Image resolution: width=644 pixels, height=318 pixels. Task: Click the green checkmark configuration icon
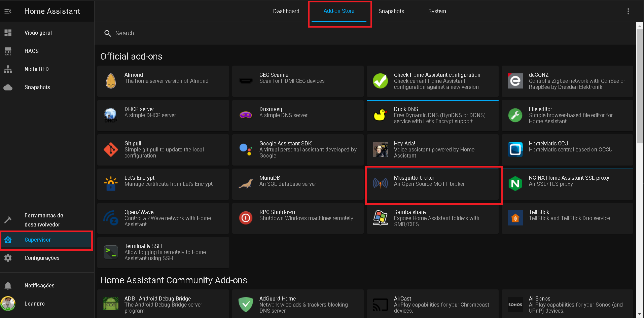point(380,81)
